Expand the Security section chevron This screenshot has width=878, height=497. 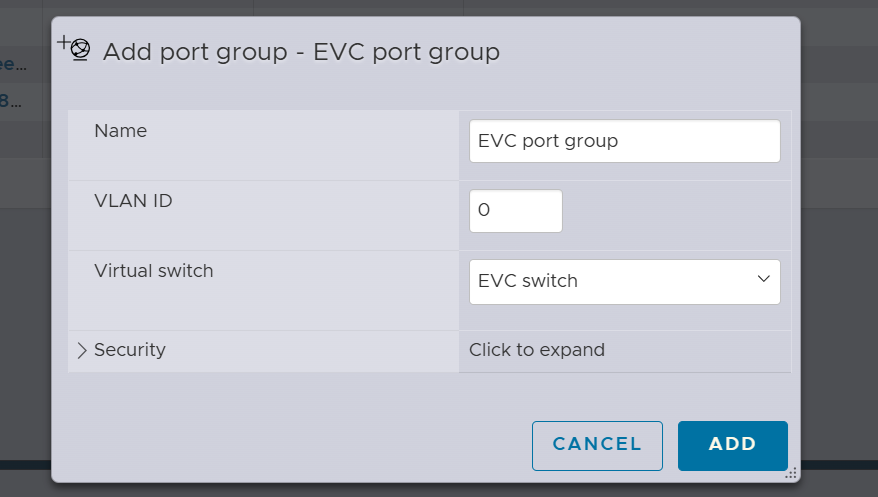(x=82, y=351)
